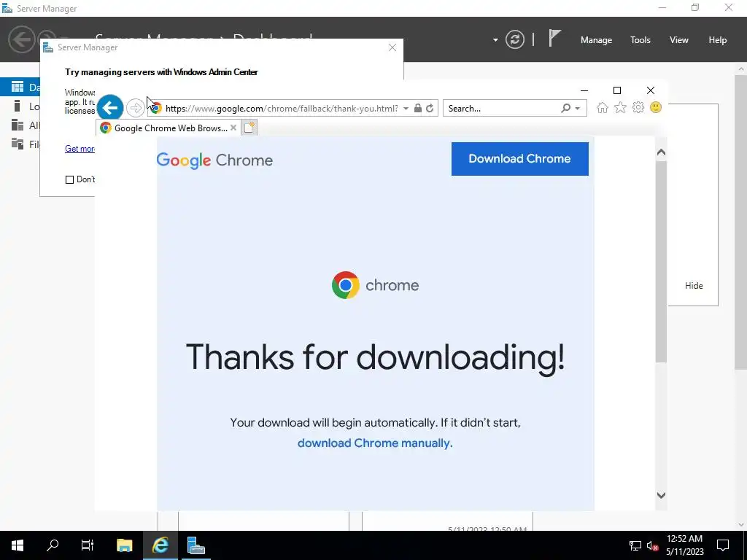The image size is (747, 560).
Task: Open the Action Center notifications
Action: (x=723, y=545)
